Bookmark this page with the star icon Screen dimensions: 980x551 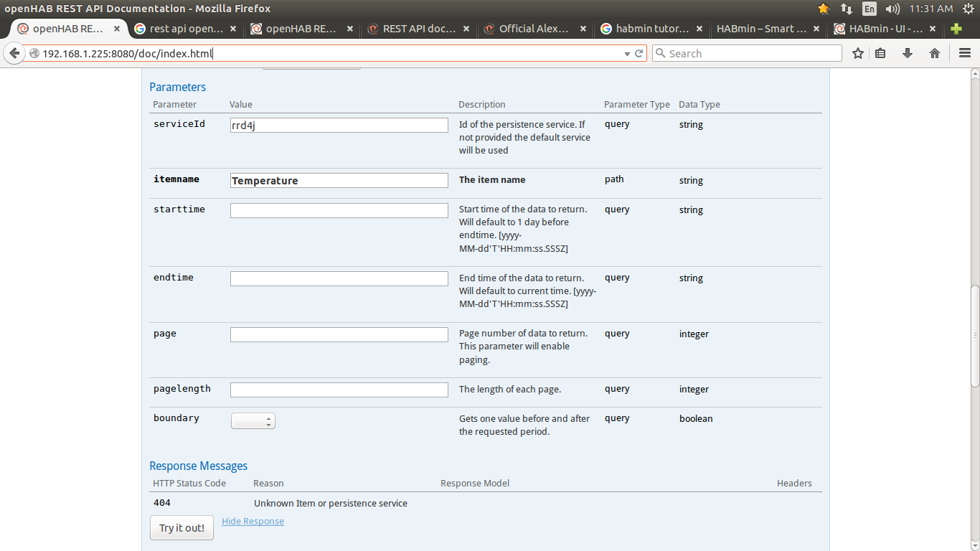tap(858, 53)
